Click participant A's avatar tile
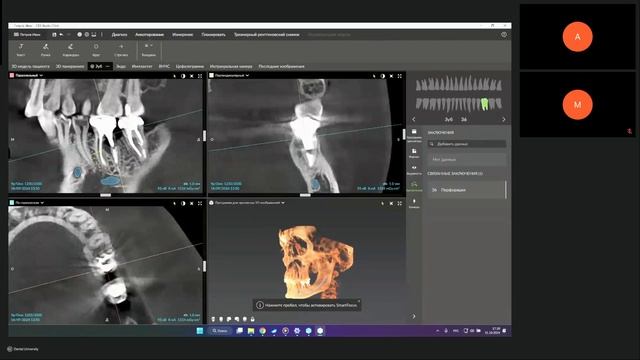Viewport: 640px width, 360px height. coord(577,37)
